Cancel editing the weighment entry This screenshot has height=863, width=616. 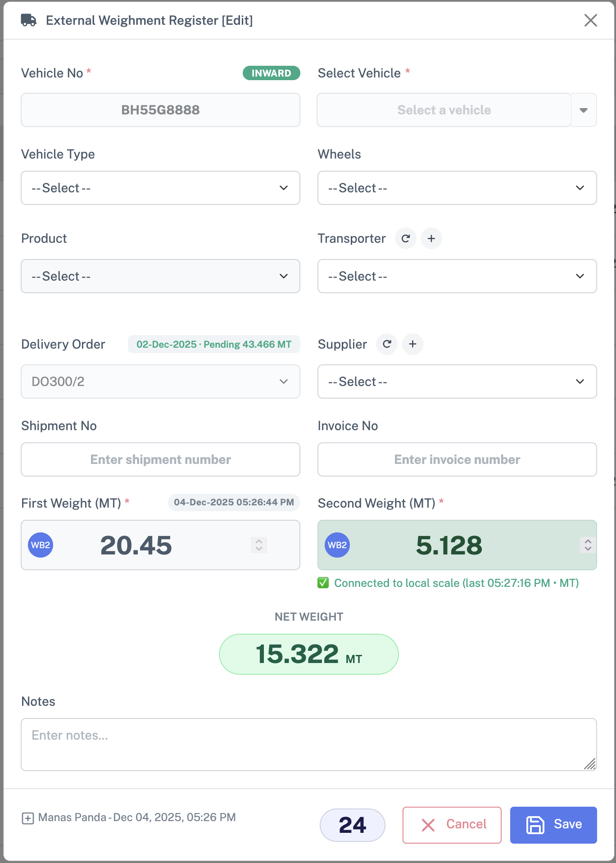point(452,825)
